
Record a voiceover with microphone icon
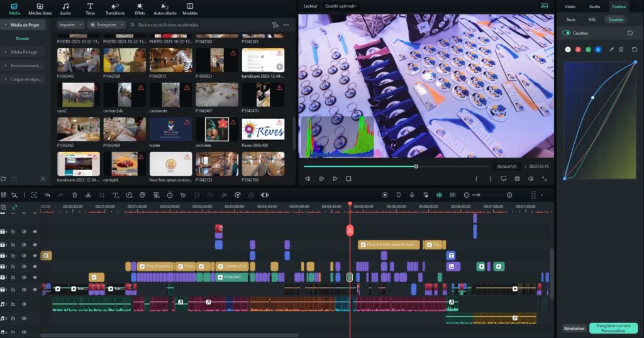pos(412,195)
